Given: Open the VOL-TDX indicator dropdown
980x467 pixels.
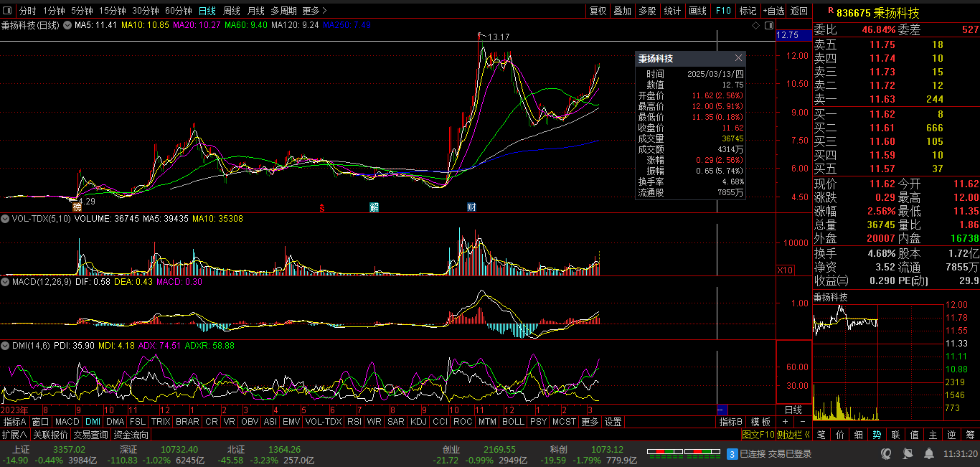Looking at the screenshot, I should 5,218.
